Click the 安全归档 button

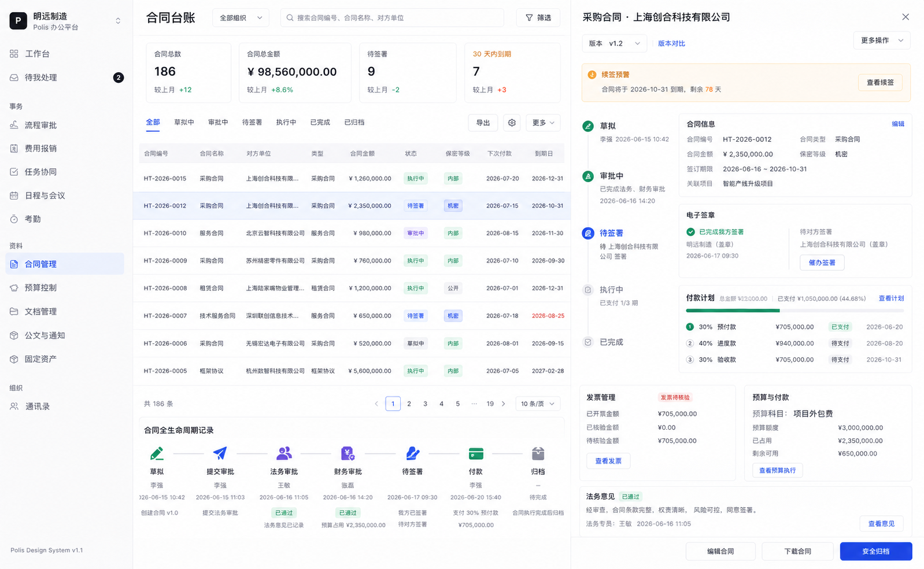point(875,551)
